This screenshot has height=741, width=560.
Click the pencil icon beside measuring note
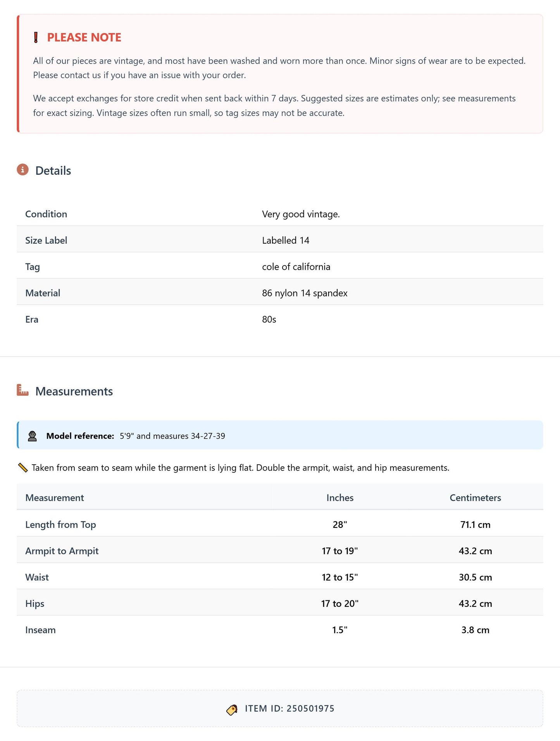(23, 468)
